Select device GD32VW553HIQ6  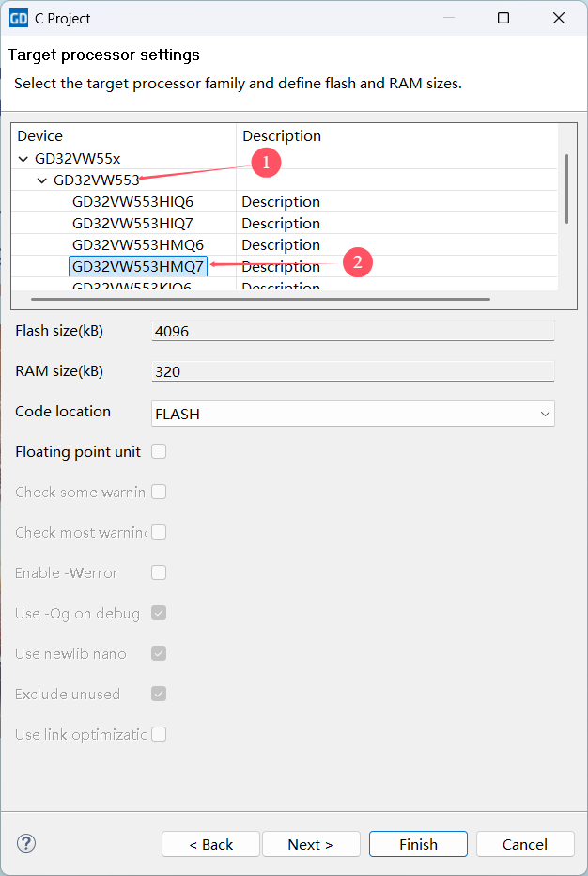(132, 202)
